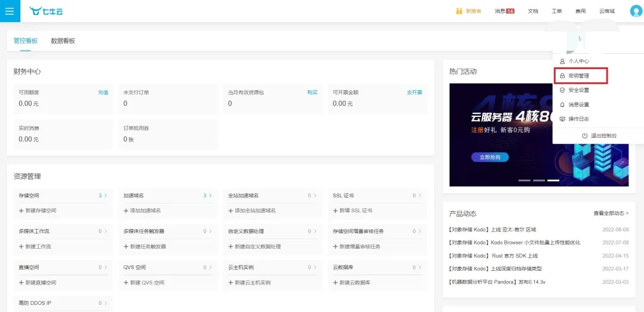Expand the SSL 证书 count chevron
This screenshot has width=644, height=312.
pos(420,196)
